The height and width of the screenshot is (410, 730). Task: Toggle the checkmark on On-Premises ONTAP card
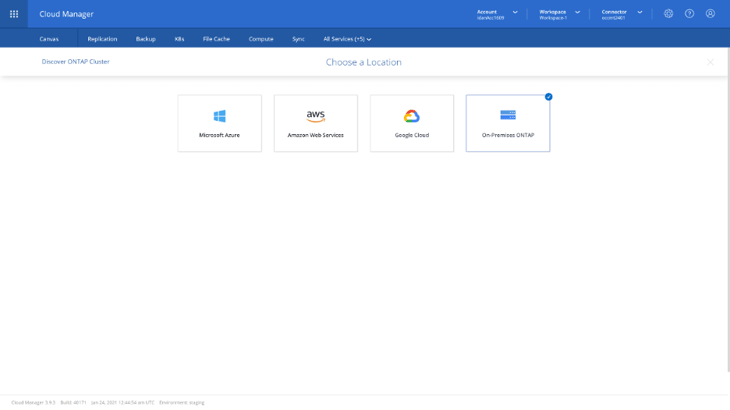pos(548,97)
